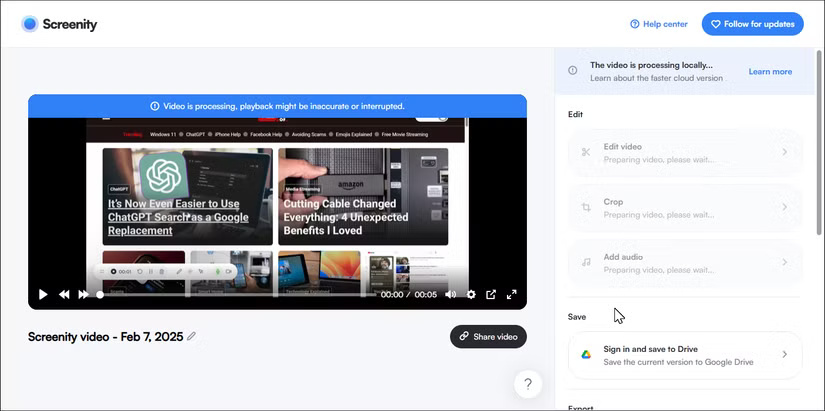Image resolution: width=825 pixels, height=411 pixels.
Task: Open player settings gear icon
Action: pyautogui.click(x=471, y=295)
